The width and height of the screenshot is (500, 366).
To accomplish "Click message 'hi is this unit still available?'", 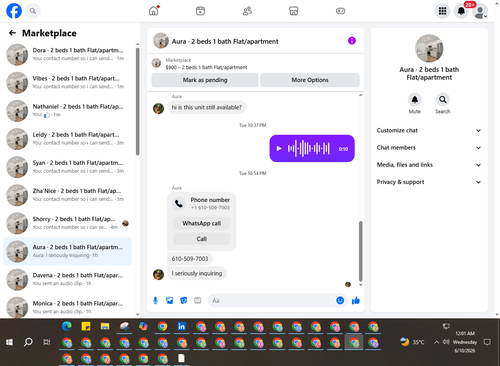I will coord(207,107).
